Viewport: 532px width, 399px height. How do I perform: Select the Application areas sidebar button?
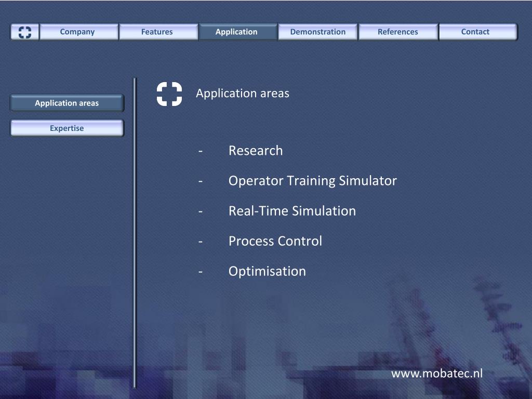(67, 103)
